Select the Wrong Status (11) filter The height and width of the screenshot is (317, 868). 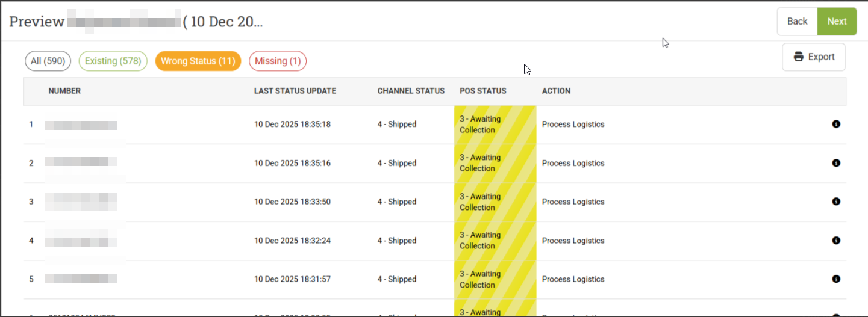pyautogui.click(x=198, y=61)
